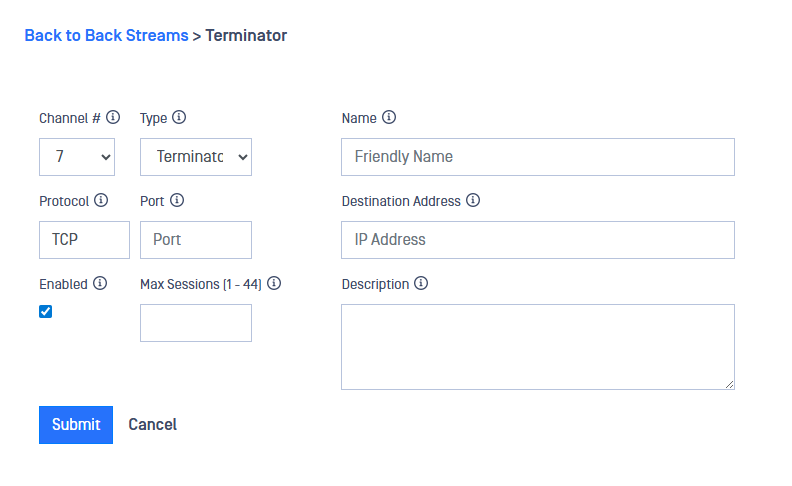Click info icon beside Type label

coord(179,117)
